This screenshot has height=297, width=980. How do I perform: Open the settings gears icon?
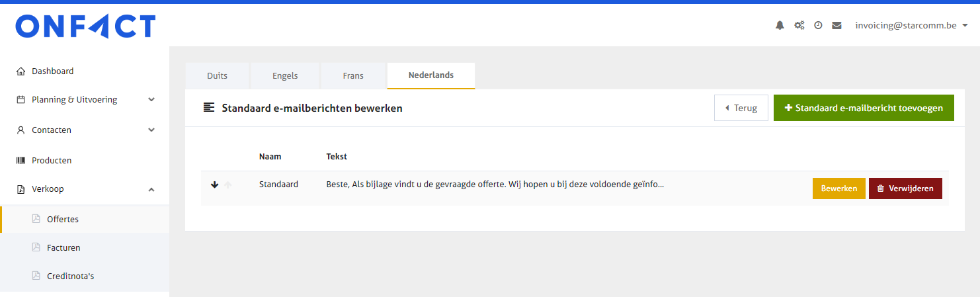click(799, 25)
